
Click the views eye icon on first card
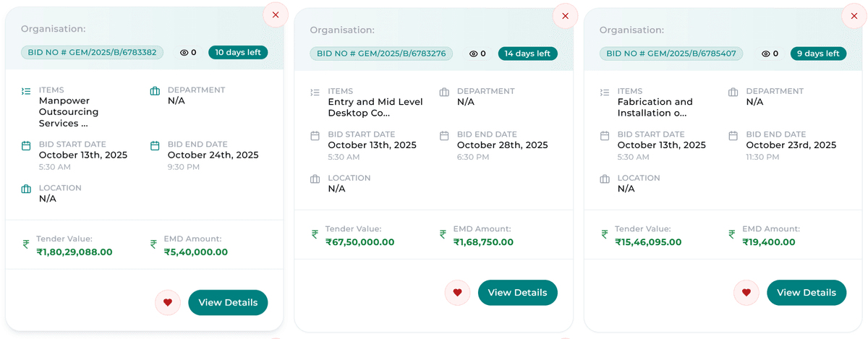tap(184, 53)
